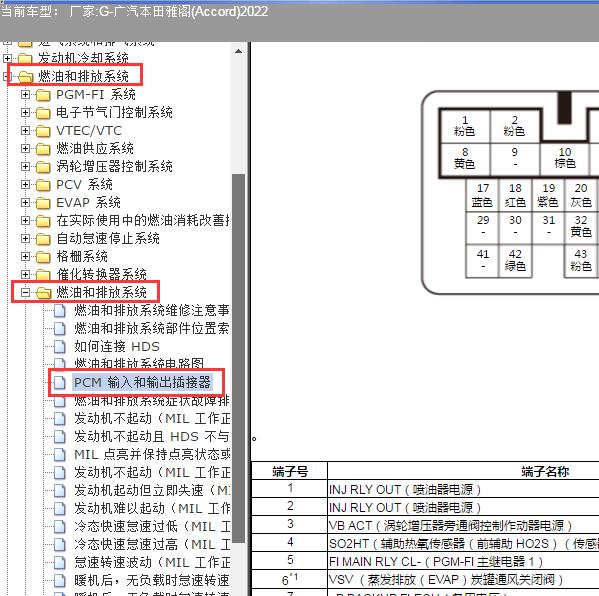Open 发动机不起动且 HDS 不与 page
Screen dimensions: 599x596
click(x=152, y=436)
